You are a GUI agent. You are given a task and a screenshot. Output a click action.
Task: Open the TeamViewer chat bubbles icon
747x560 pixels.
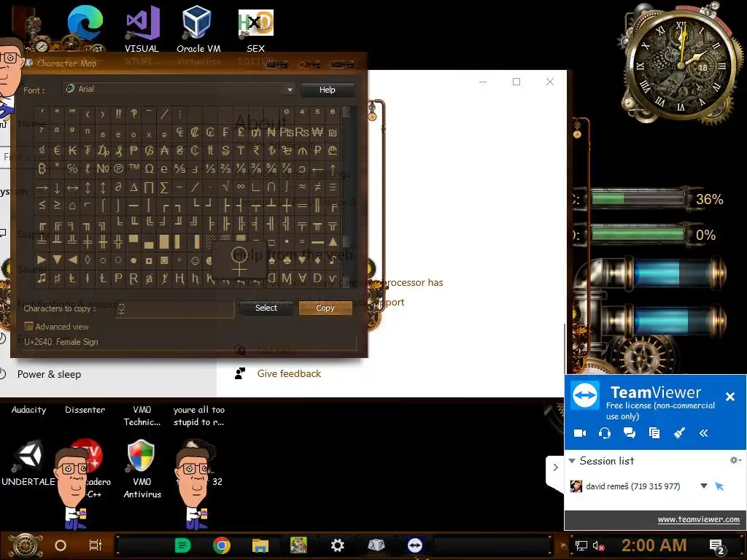tap(630, 433)
